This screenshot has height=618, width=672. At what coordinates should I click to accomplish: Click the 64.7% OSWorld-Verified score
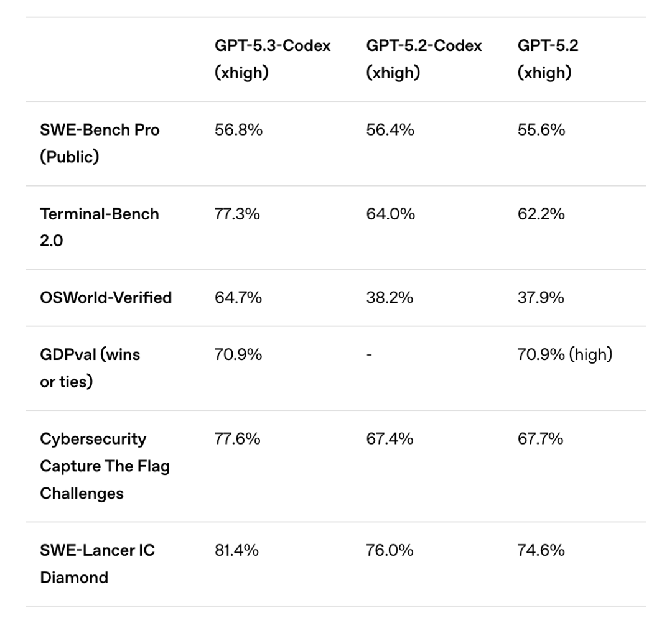click(238, 297)
